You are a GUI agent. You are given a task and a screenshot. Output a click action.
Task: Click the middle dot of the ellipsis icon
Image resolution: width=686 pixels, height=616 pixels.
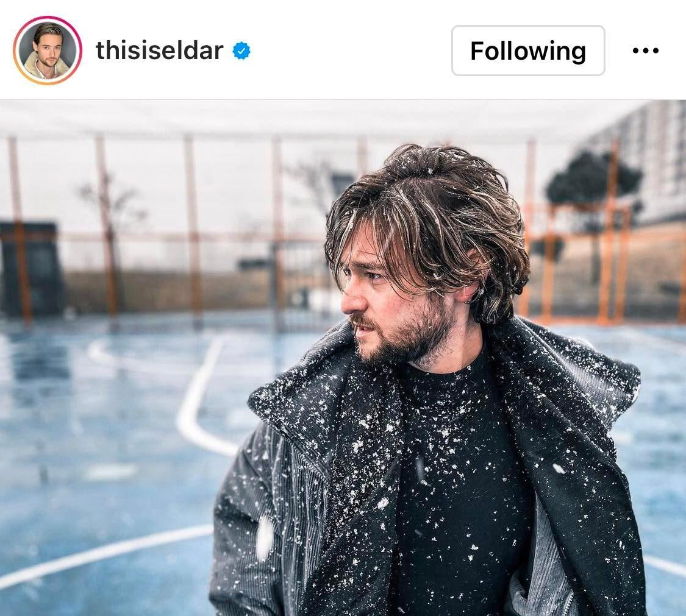click(645, 51)
